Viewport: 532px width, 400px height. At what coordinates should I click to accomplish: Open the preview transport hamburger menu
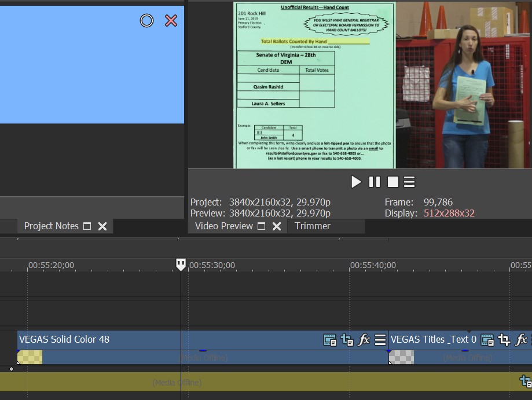click(x=409, y=182)
